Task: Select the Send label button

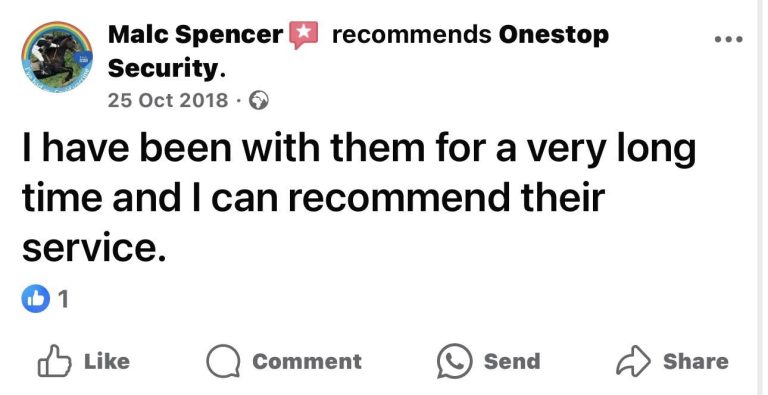Action: point(512,362)
